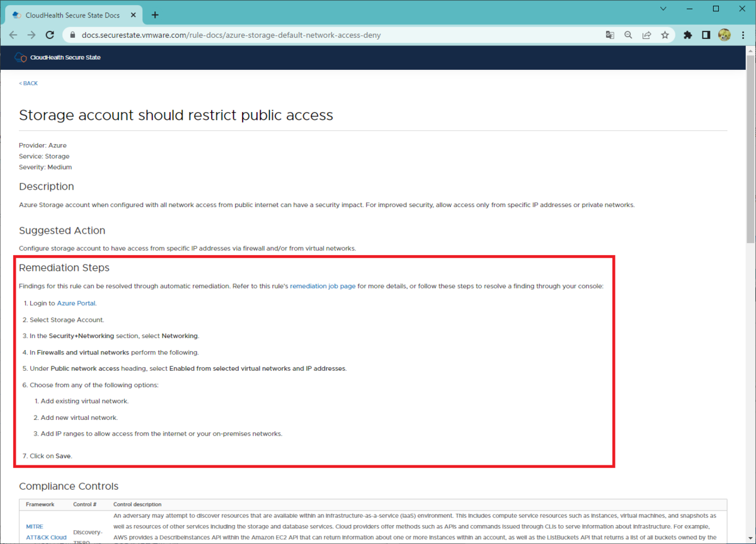The width and height of the screenshot is (756, 544).
Task: Open the Chrome profile avatar
Action: (724, 35)
